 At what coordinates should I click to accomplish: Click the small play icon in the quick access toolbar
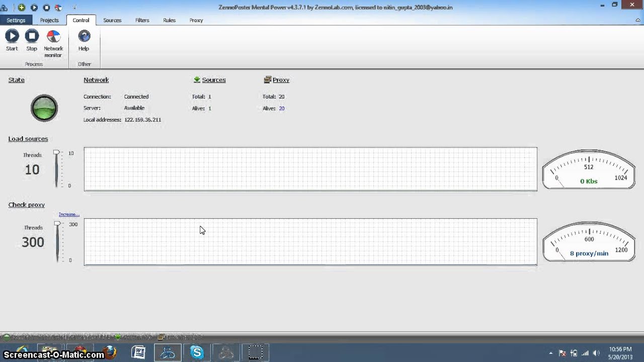click(x=34, y=8)
